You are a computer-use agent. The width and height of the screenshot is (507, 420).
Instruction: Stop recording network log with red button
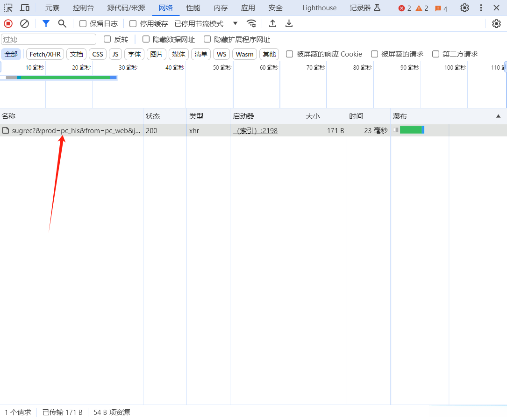8,24
